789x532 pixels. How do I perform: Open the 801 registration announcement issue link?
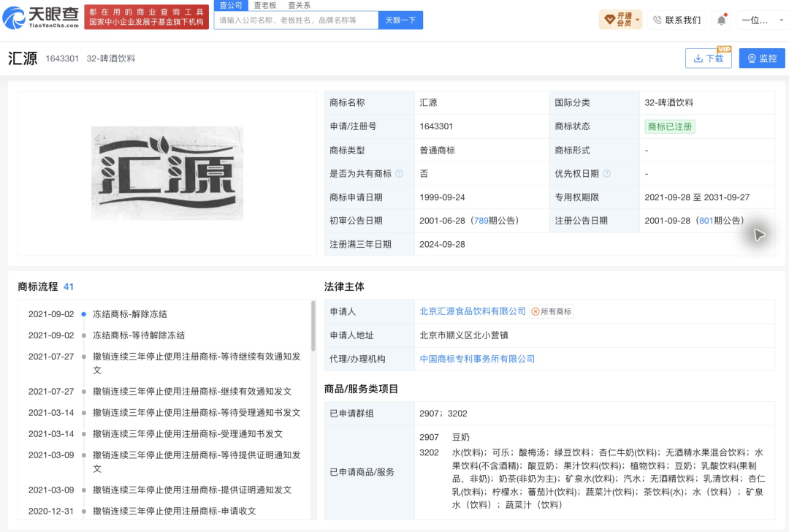point(706,221)
